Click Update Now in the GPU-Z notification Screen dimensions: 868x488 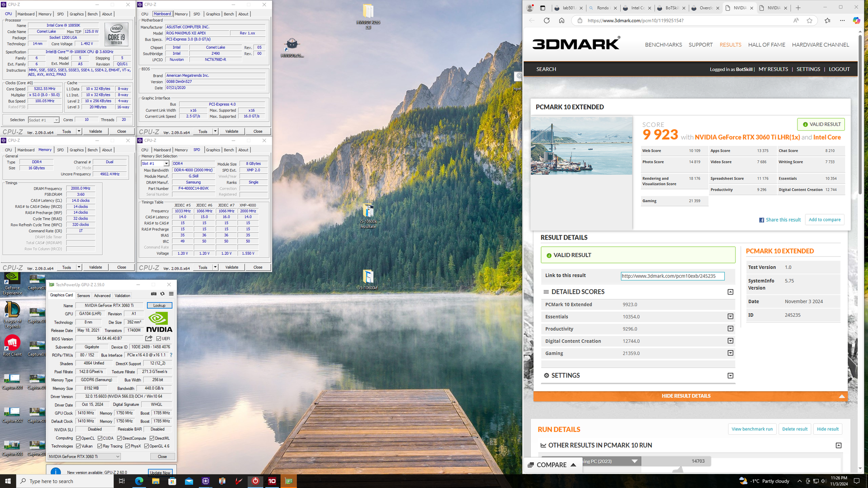tap(160, 473)
